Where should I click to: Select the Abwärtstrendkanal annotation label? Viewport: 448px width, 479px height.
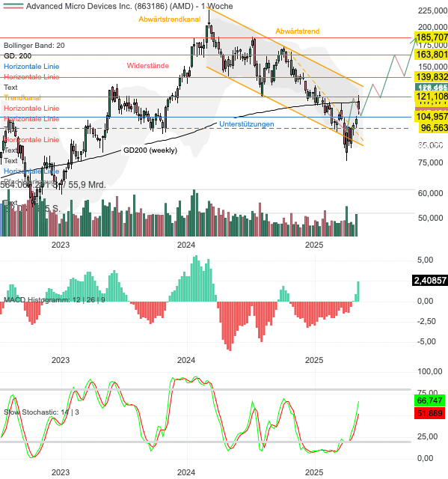coord(170,19)
